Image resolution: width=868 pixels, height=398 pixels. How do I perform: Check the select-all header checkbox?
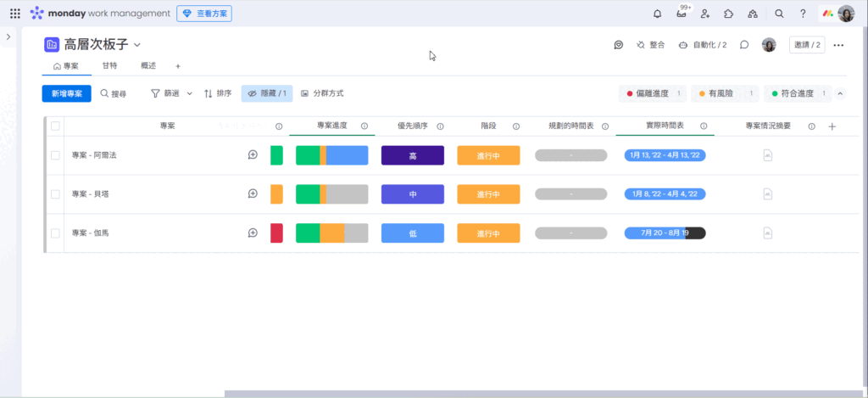tap(55, 126)
